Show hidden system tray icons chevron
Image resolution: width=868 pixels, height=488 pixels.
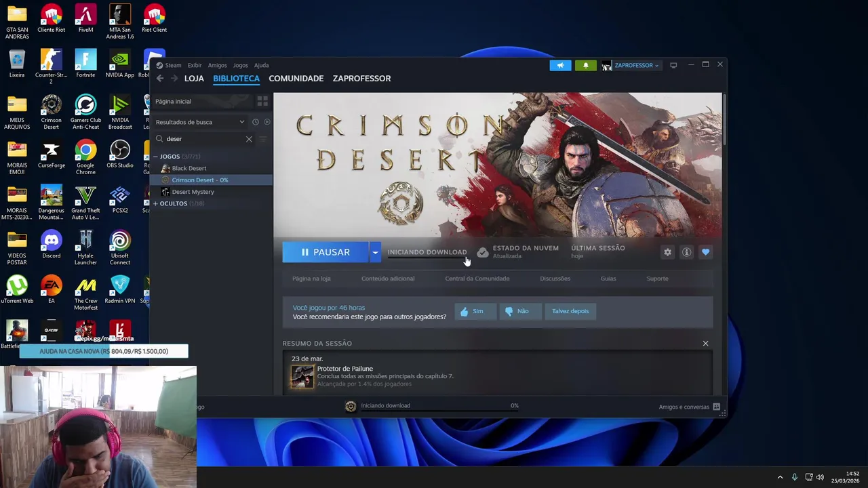point(780,477)
